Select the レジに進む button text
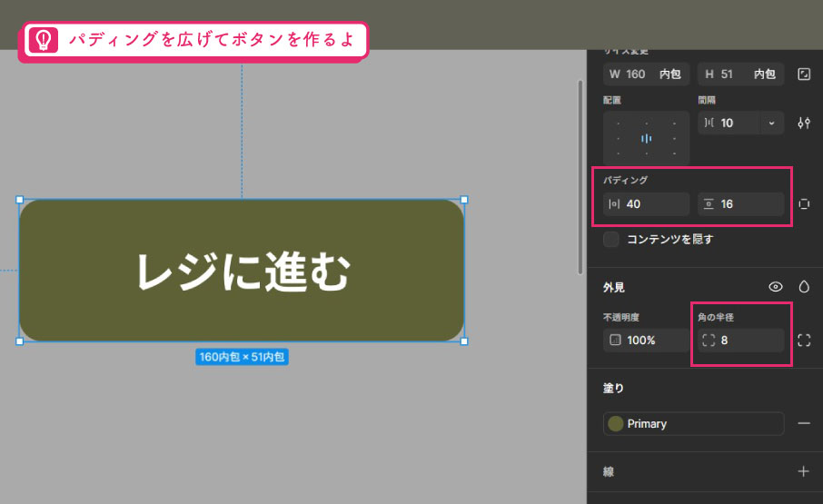This screenshot has height=504, width=823. (x=243, y=272)
